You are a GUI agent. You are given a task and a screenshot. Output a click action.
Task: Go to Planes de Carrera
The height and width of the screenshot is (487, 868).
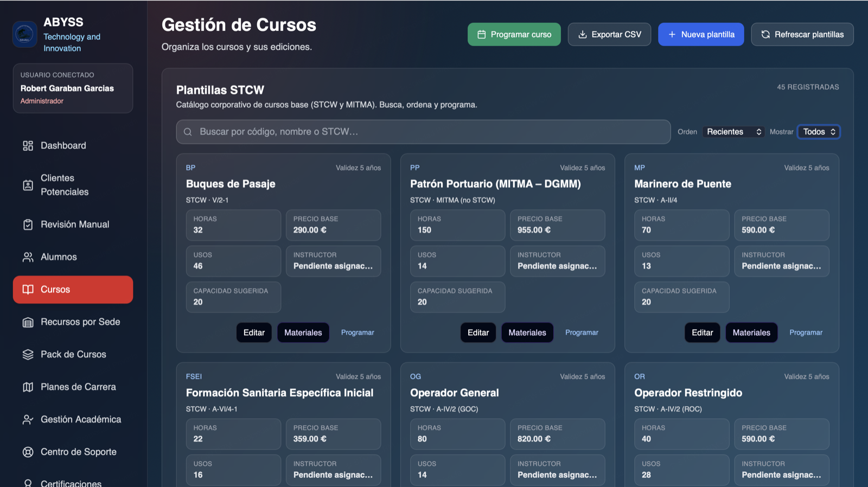tap(73, 387)
